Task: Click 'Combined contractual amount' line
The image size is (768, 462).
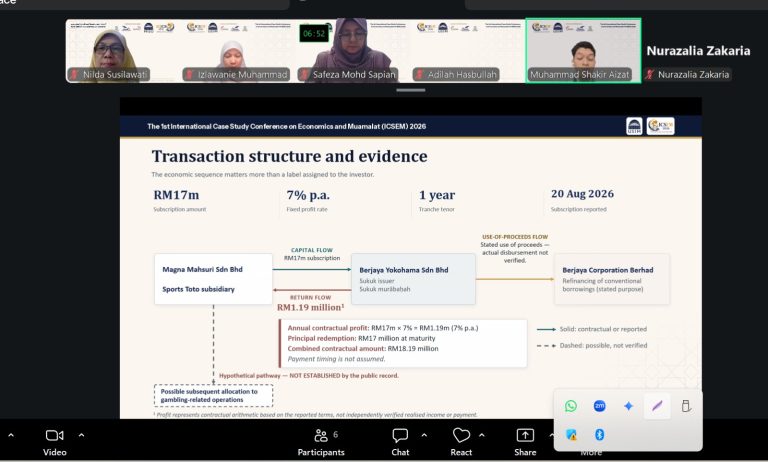Action: pos(363,349)
